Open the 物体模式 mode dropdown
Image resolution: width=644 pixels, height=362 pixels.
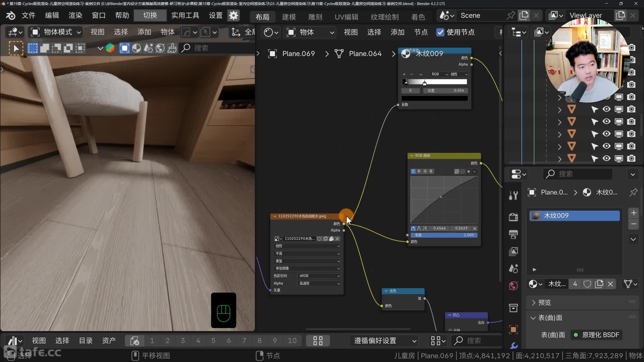pos(56,32)
